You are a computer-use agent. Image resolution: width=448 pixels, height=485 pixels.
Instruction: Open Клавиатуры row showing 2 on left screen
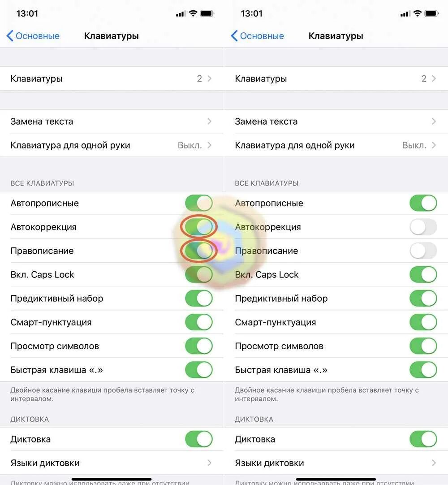[111, 79]
